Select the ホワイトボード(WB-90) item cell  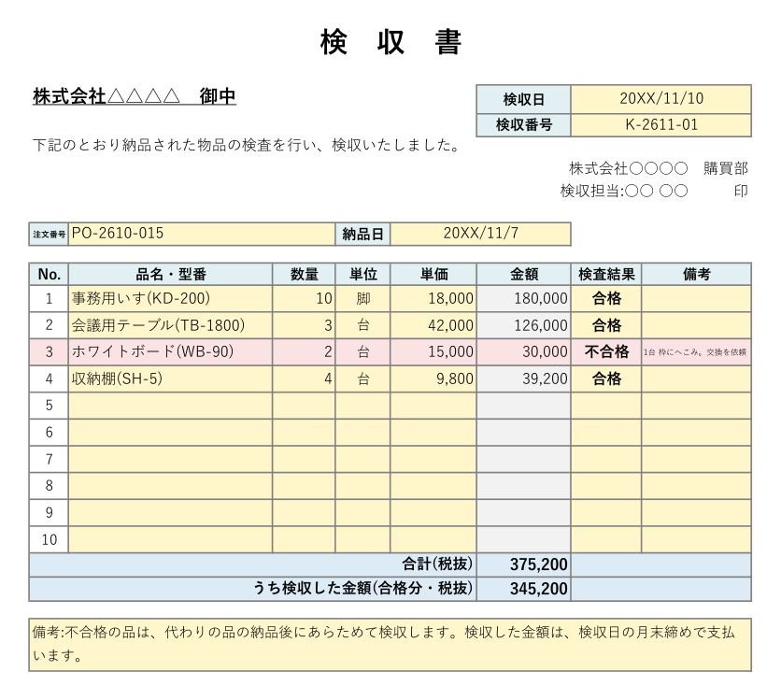click(x=170, y=351)
